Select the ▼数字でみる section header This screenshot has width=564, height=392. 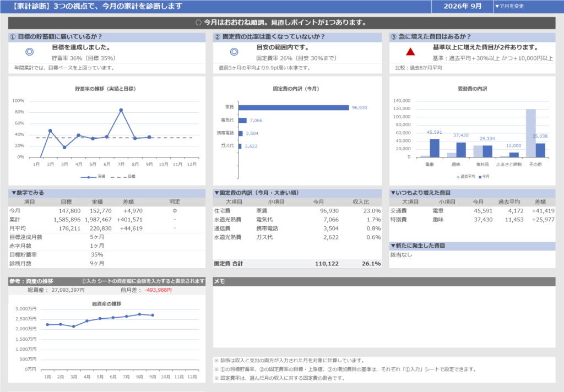click(x=107, y=193)
